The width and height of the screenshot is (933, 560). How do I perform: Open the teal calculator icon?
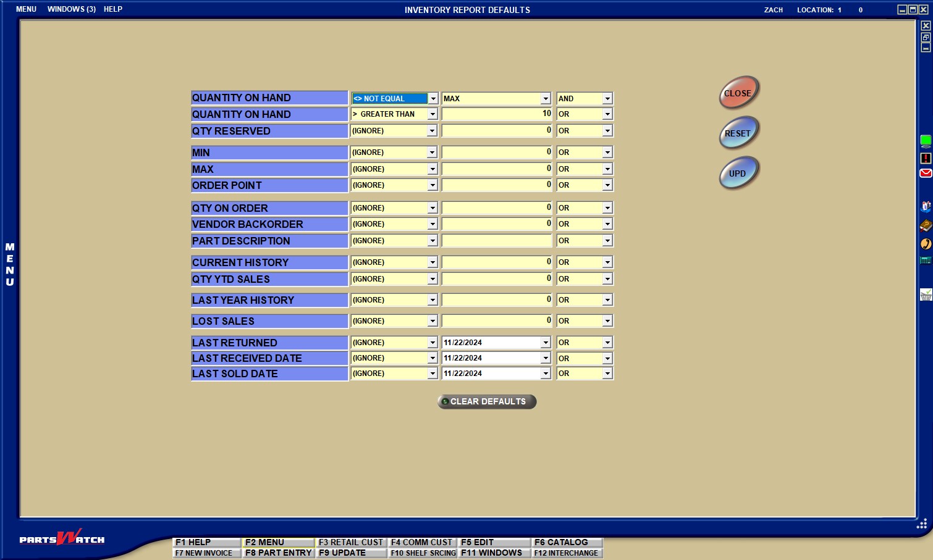pyautogui.click(x=926, y=261)
